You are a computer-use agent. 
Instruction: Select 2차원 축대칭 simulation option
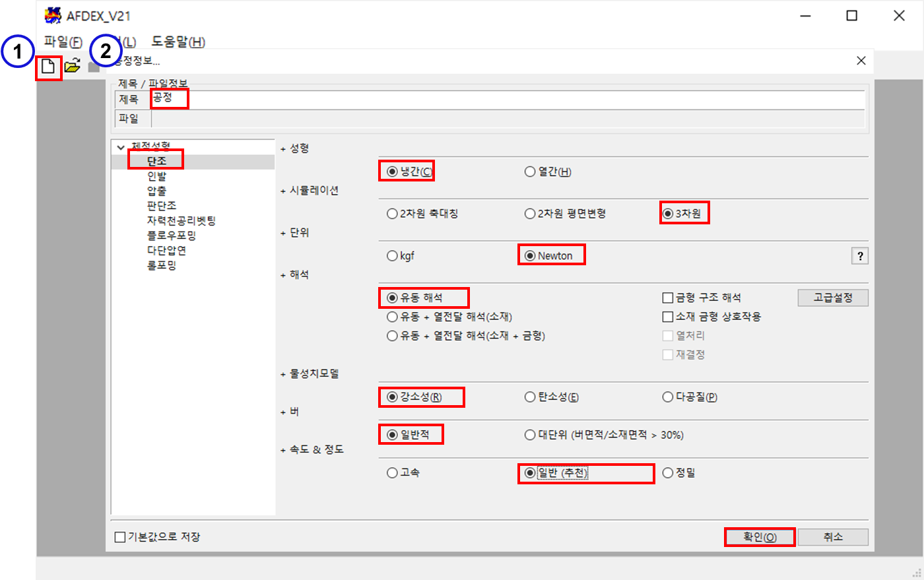[x=392, y=214]
